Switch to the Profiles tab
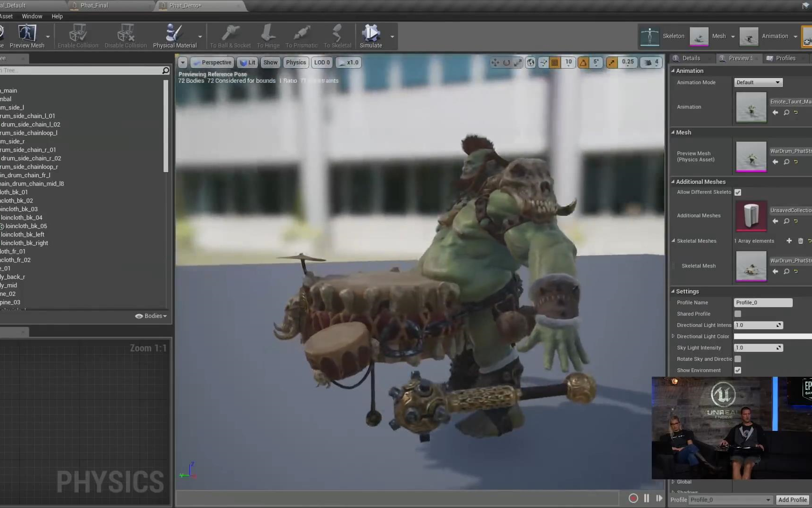 click(x=785, y=58)
